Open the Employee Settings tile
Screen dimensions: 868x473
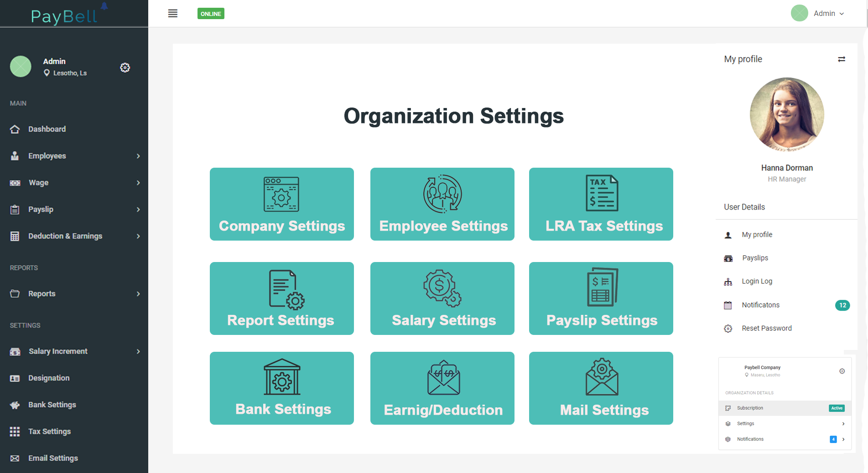click(x=442, y=204)
